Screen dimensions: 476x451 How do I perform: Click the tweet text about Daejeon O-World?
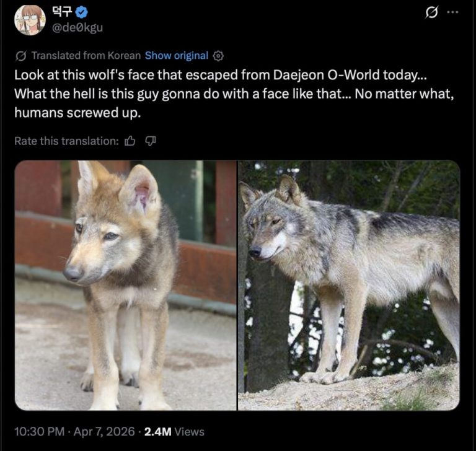[217, 76]
